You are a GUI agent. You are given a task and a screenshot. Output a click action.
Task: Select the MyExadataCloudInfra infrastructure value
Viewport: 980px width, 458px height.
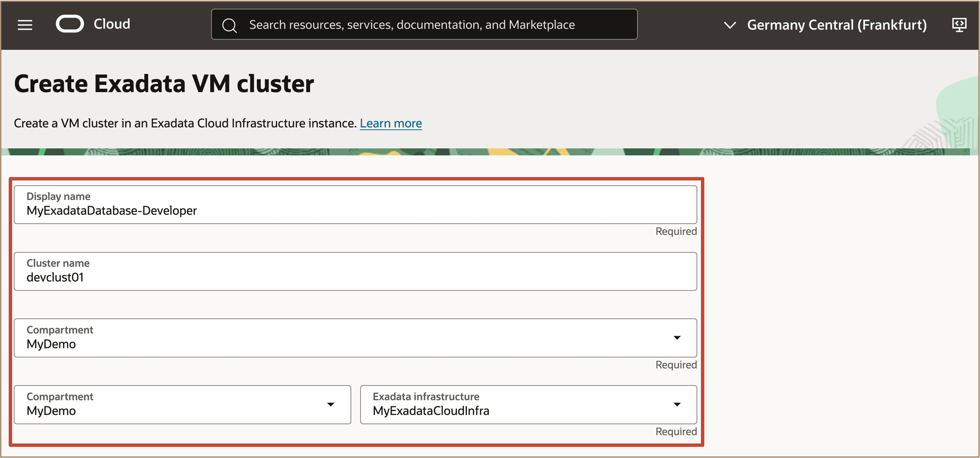(431, 411)
